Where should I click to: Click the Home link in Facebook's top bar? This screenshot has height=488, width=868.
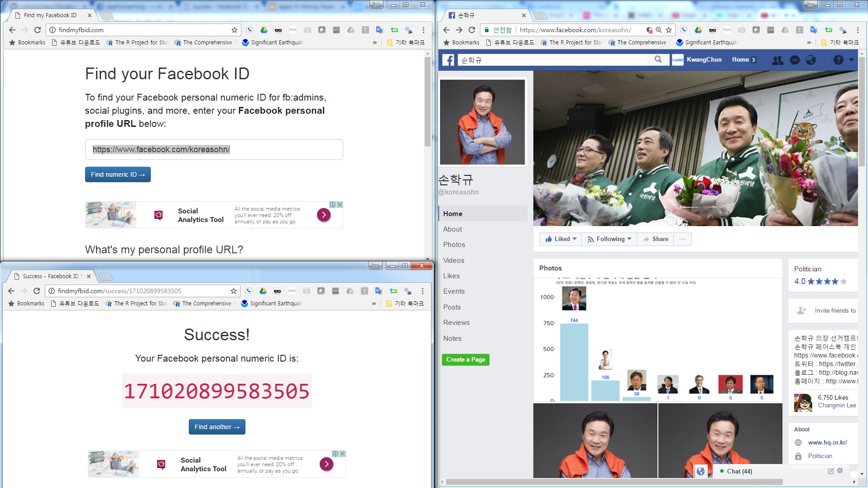[x=740, y=60]
